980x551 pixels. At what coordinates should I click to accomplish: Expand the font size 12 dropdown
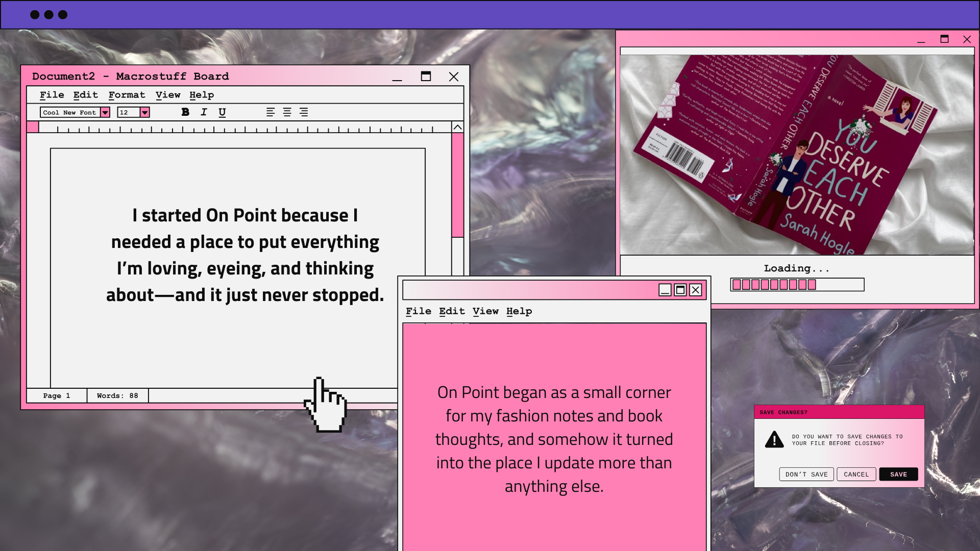click(x=145, y=112)
